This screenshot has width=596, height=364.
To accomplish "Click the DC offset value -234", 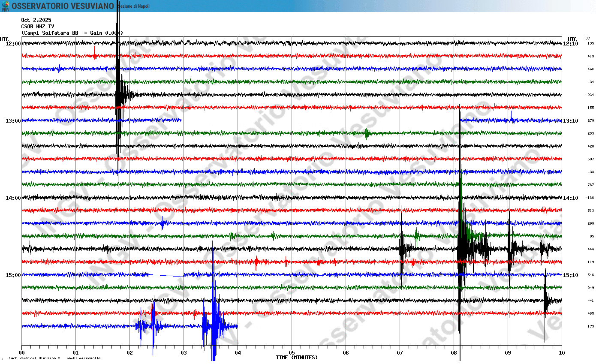I will coord(590,95).
